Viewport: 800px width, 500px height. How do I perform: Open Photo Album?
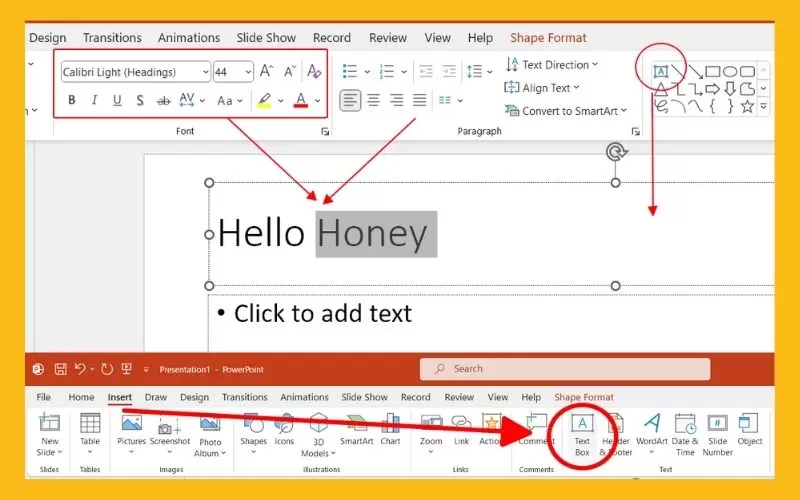(x=210, y=436)
